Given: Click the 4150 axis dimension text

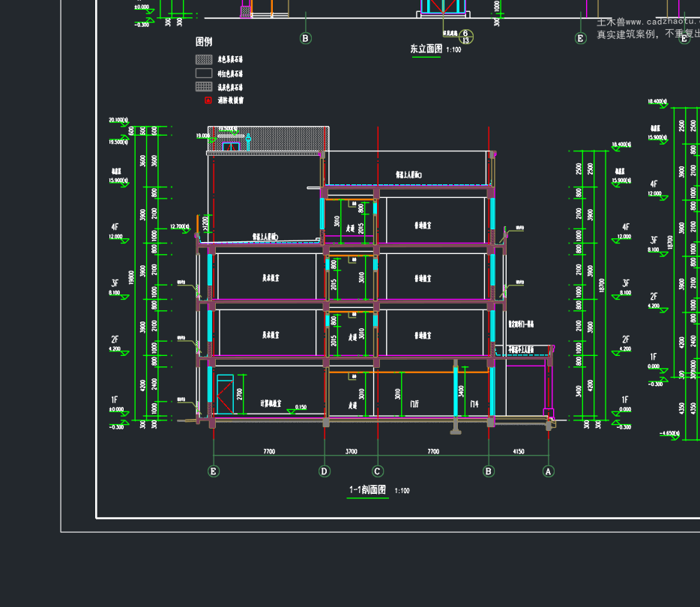Looking at the screenshot, I should (x=519, y=451).
